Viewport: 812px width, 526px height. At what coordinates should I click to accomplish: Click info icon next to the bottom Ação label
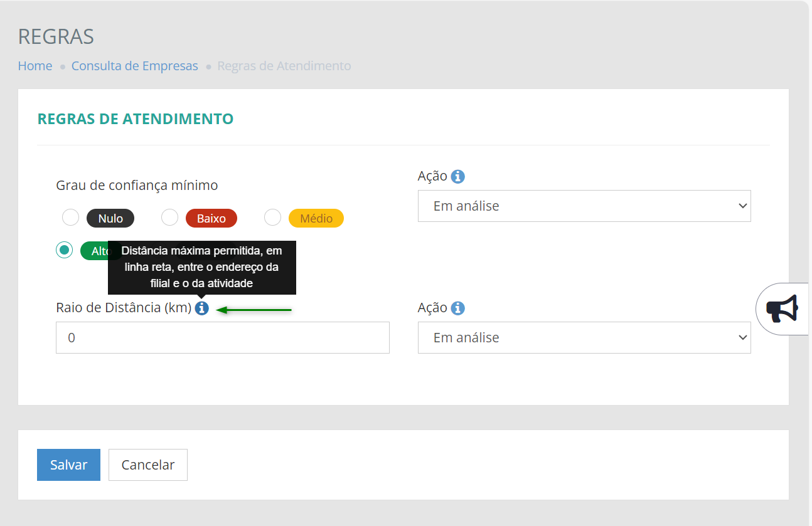point(458,308)
